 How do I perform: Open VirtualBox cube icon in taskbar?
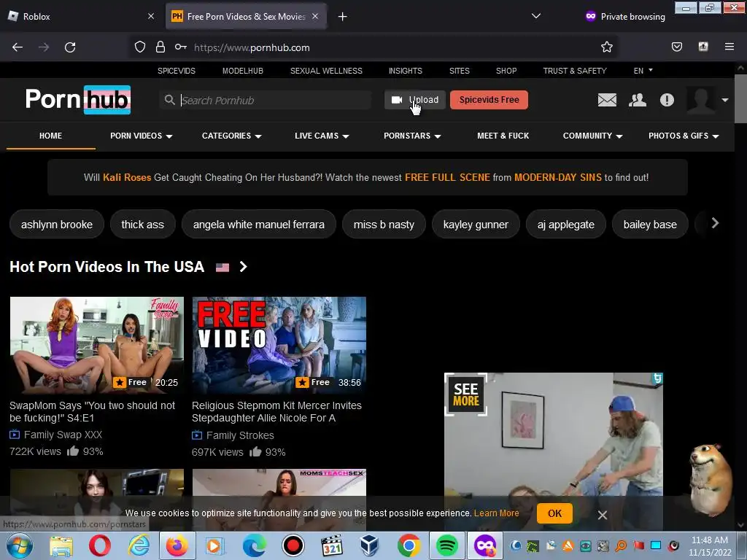tap(369, 545)
